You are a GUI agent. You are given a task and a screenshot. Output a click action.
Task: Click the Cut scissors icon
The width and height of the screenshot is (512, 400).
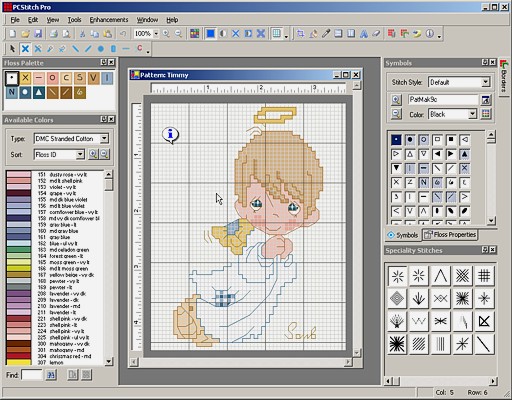82,34
